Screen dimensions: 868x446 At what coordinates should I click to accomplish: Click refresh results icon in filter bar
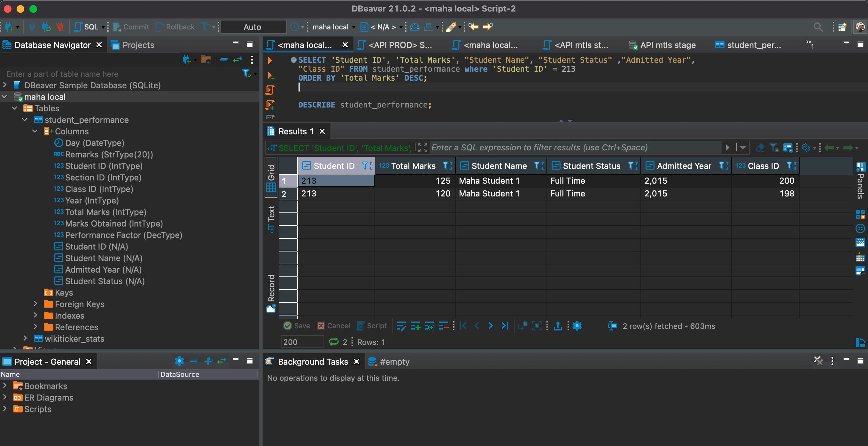click(x=806, y=148)
